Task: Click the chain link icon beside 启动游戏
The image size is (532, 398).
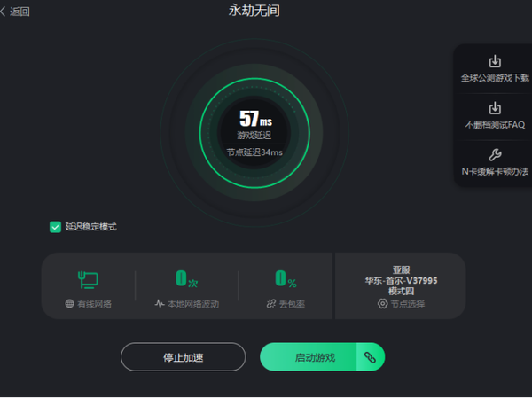Action: click(x=370, y=357)
